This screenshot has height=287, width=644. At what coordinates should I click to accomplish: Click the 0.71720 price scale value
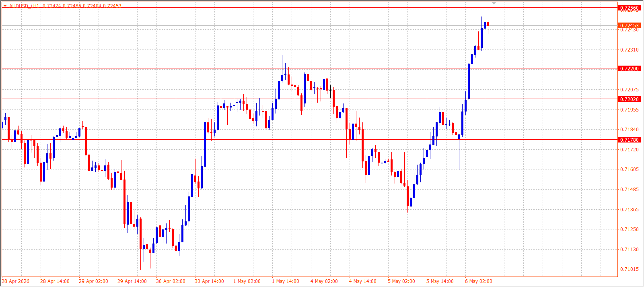pyautogui.click(x=630, y=150)
